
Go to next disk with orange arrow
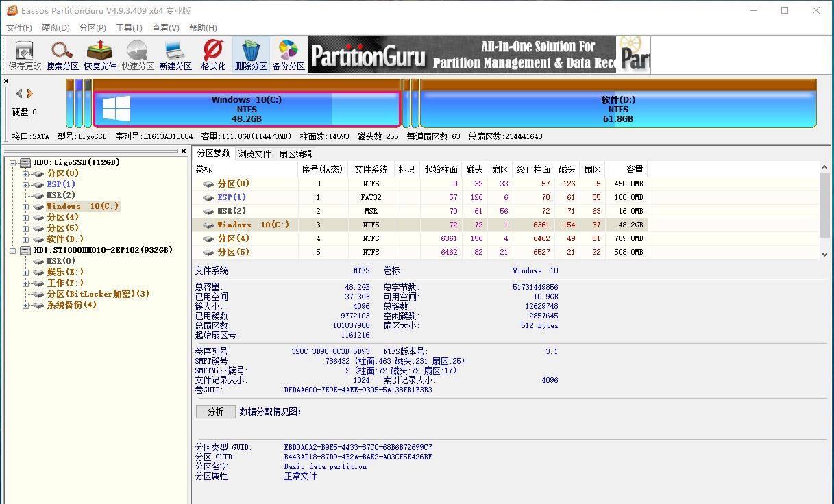[x=29, y=94]
